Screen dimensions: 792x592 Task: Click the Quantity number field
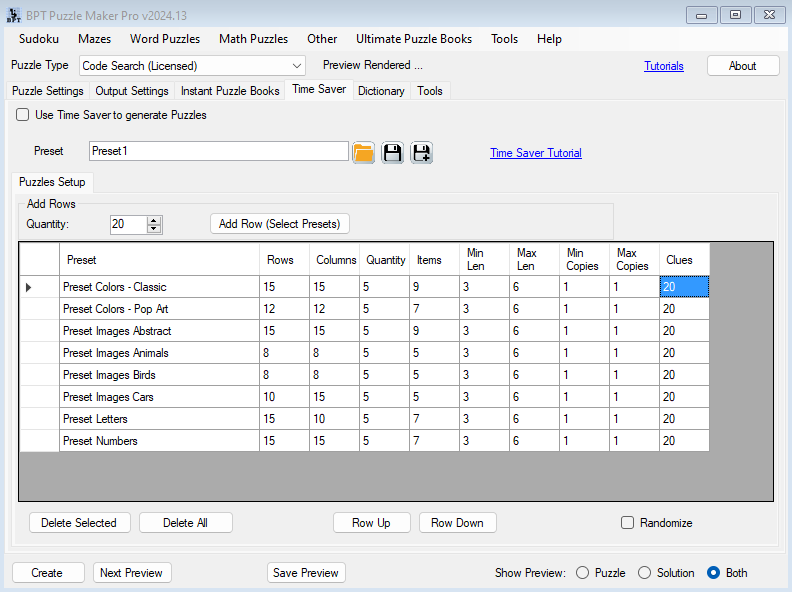pyautogui.click(x=129, y=224)
